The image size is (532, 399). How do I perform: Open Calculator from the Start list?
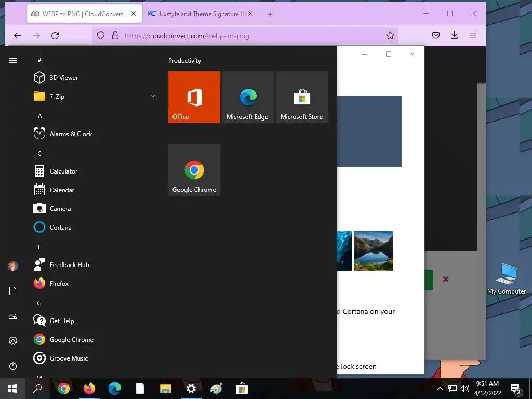pos(63,171)
